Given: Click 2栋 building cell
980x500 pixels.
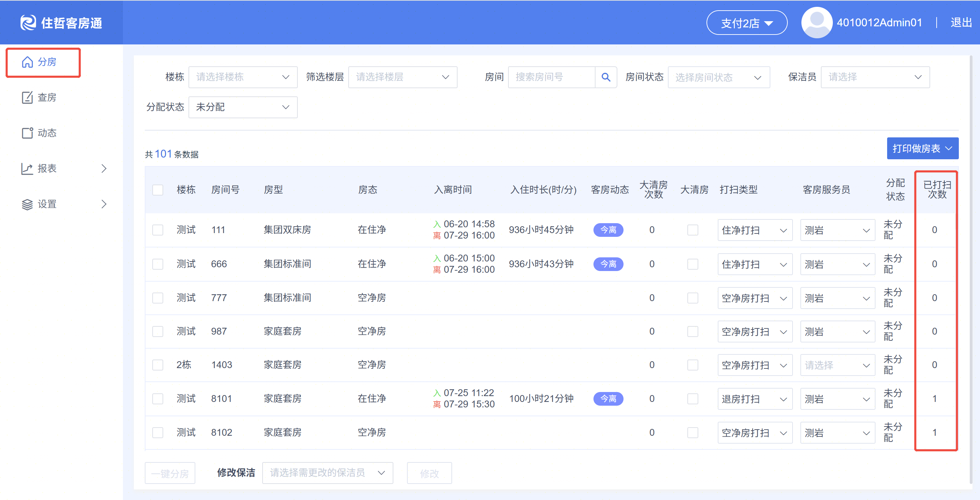Looking at the screenshot, I should 184,365.
